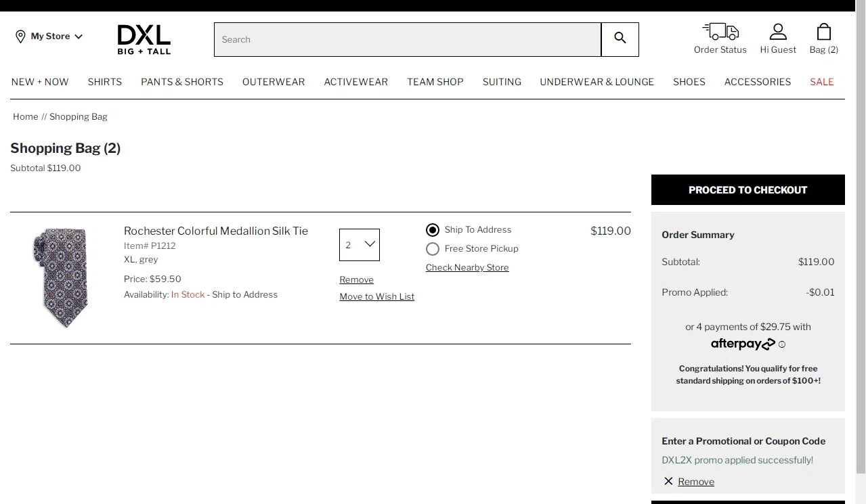Viewport: 866px width, 504px height.
Task: Click the Price: $59.50 text
Action: (152, 279)
